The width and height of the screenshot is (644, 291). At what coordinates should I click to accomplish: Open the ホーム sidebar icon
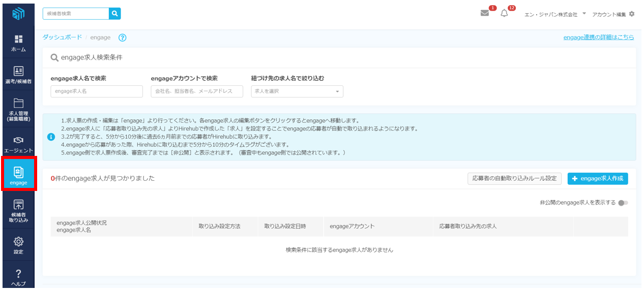[x=18, y=40]
